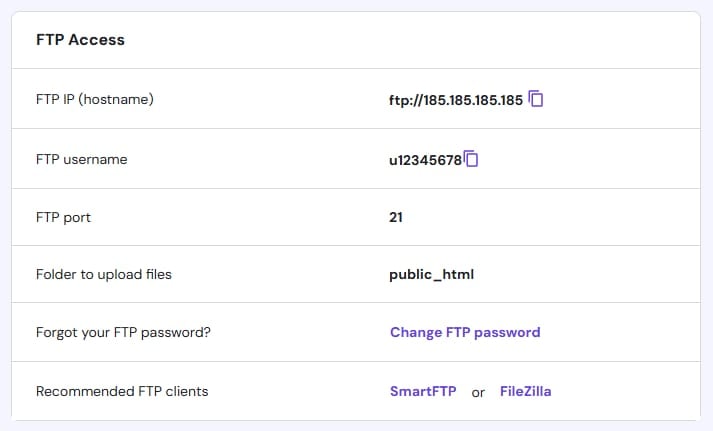Open the FileZilla client link
The width and height of the screenshot is (713, 431).
[525, 391]
